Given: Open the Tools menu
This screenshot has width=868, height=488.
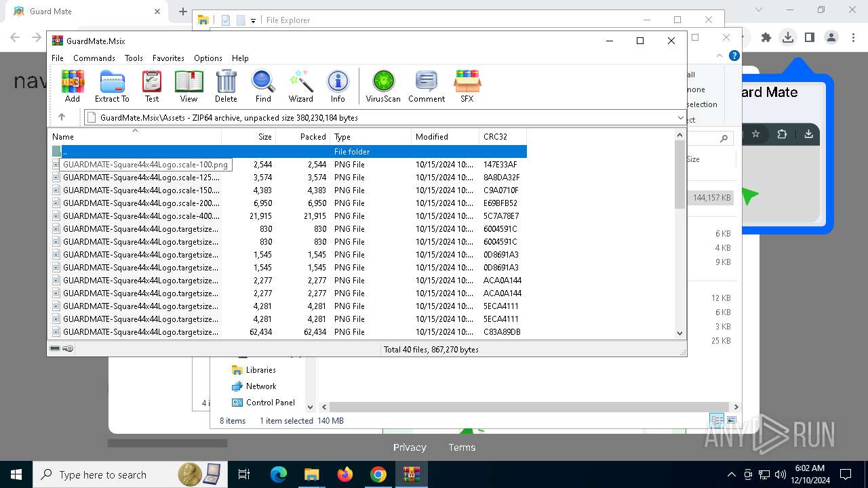Looking at the screenshot, I should point(134,58).
